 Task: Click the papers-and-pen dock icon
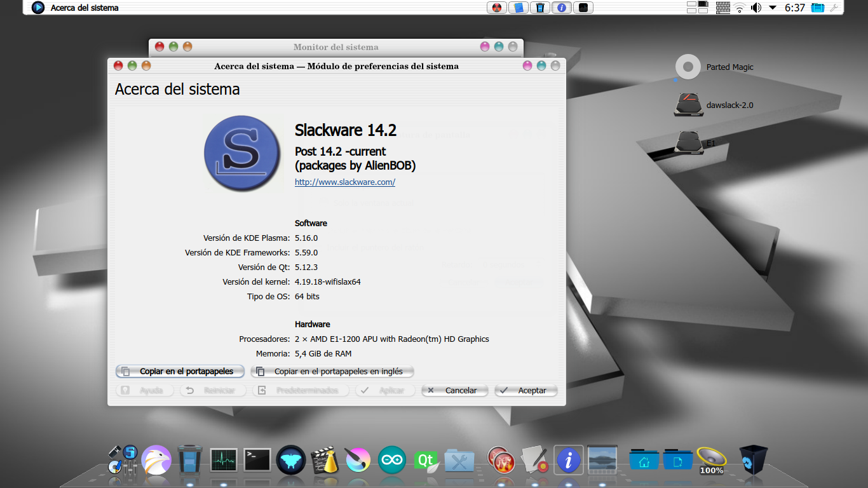click(x=534, y=460)
